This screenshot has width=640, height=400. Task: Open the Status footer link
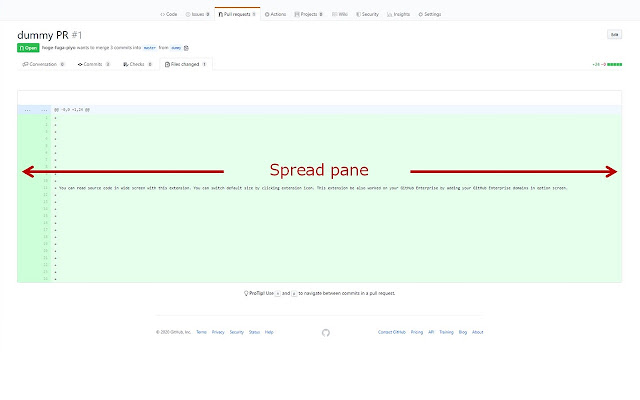pyautogui.click(x=254, y=332)
